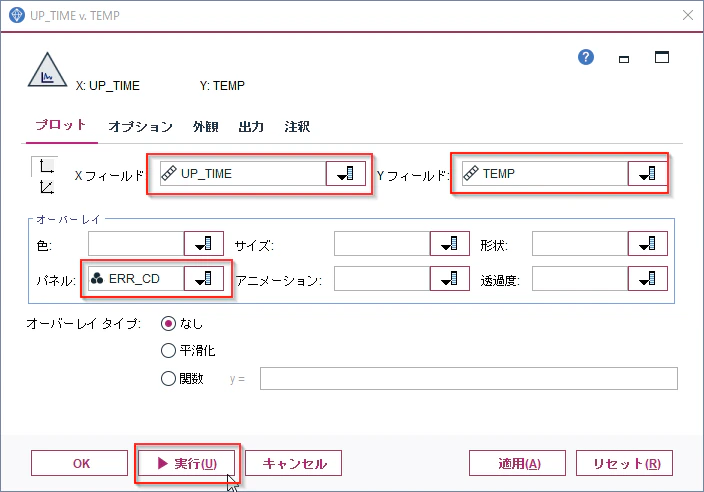The image size is (704, 492).
Task: Open the help question-mark icon
Action: 585,57
